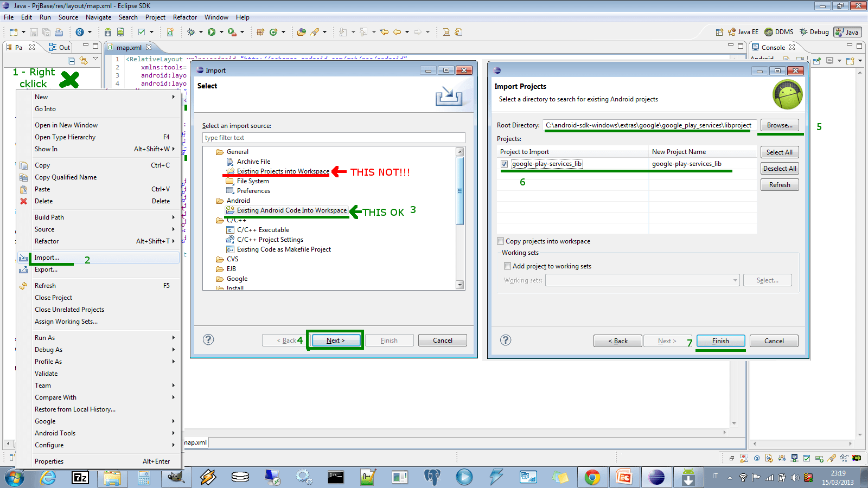Screen dimensions: 868x488
Task: Click the New Java Class icon
Action: point(273,32)
